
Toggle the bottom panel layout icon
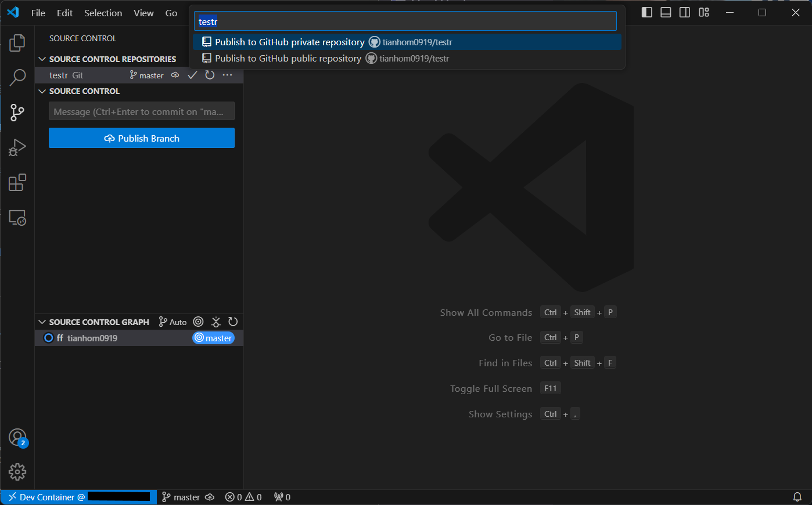666,13
